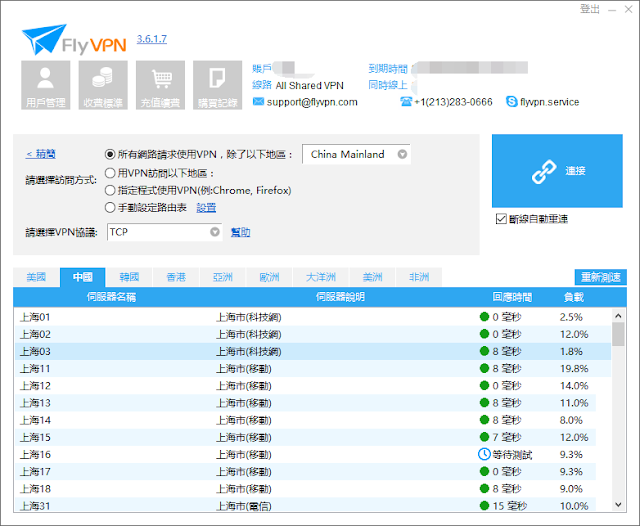Open the 3.6.1.7 version link

tap(151, 39)
